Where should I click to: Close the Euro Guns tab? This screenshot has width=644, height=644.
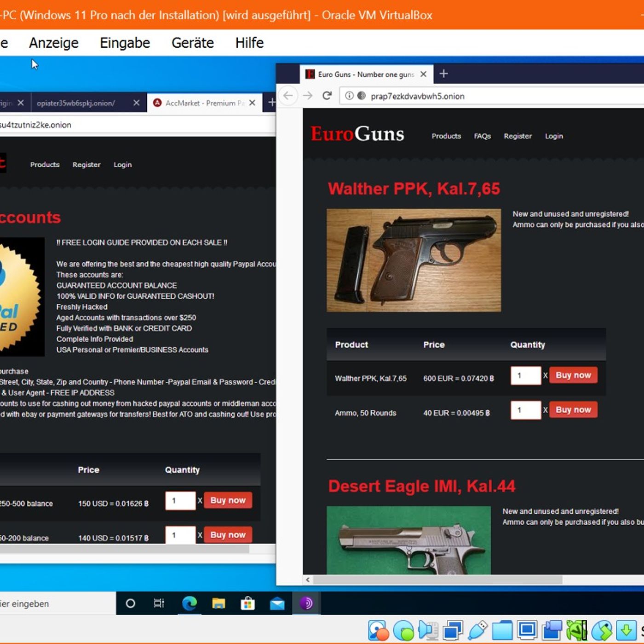pos(423,74)
